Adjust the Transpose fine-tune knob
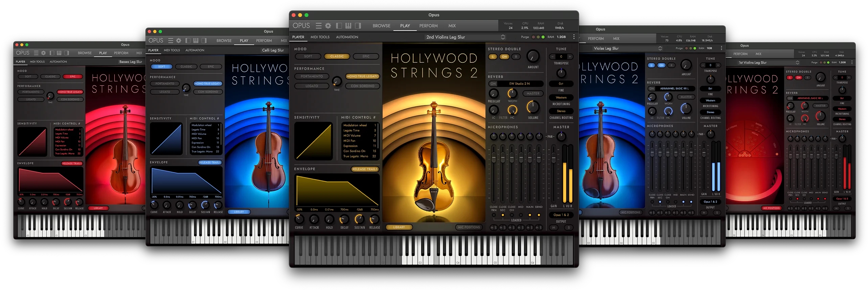868x290 pixels. [561, 73]
